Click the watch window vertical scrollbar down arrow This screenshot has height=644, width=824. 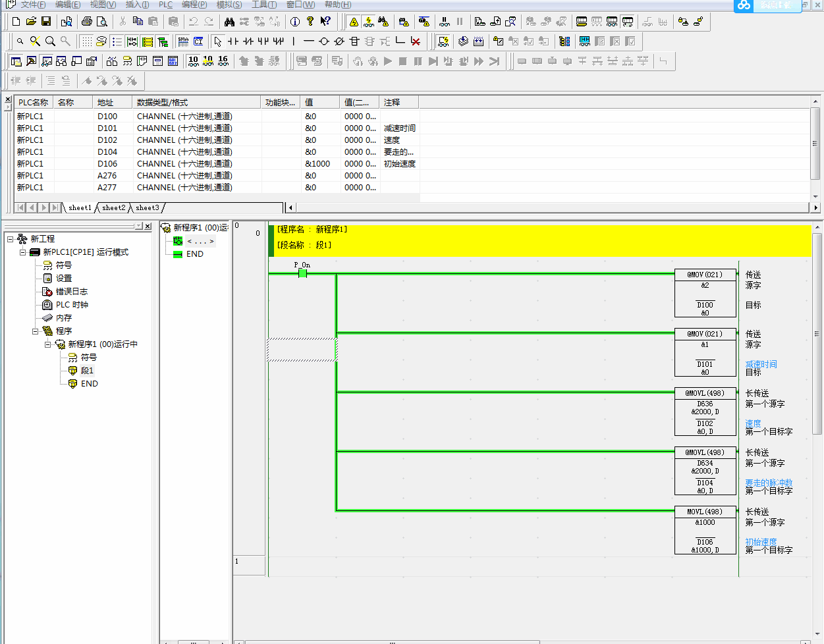(815, 197)
